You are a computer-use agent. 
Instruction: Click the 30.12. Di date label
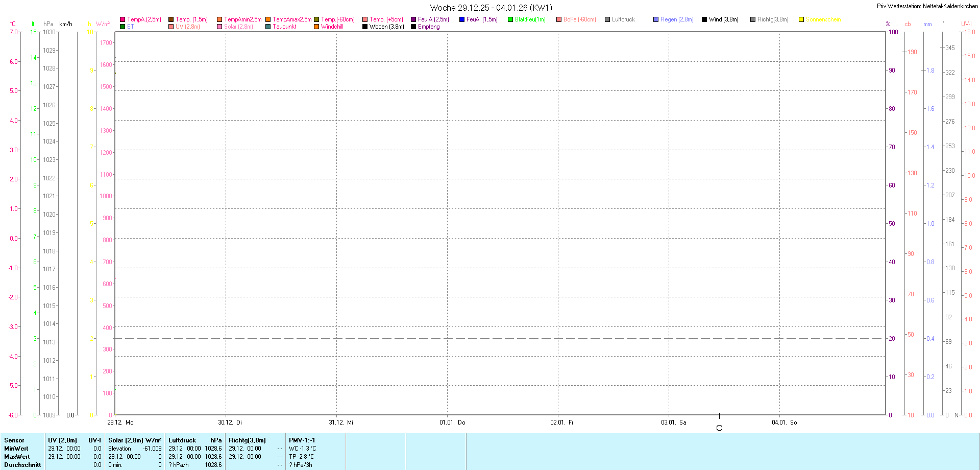coord(230,422)
